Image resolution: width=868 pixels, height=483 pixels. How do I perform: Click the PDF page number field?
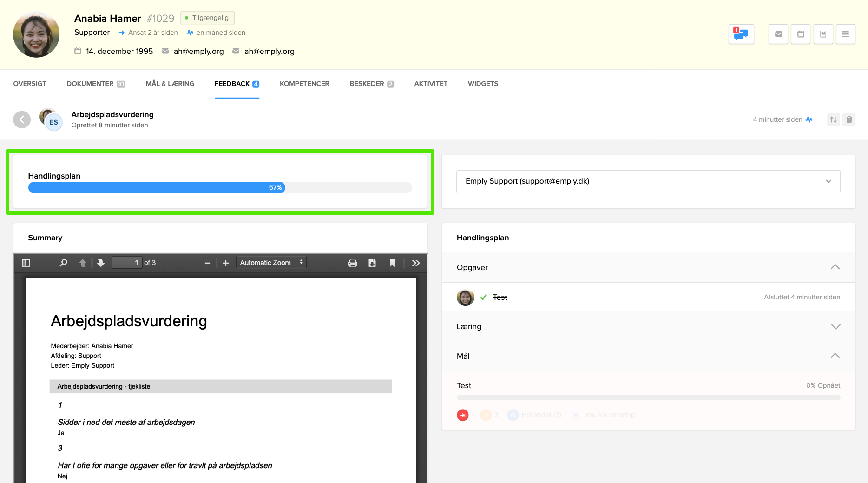[127, 263]
